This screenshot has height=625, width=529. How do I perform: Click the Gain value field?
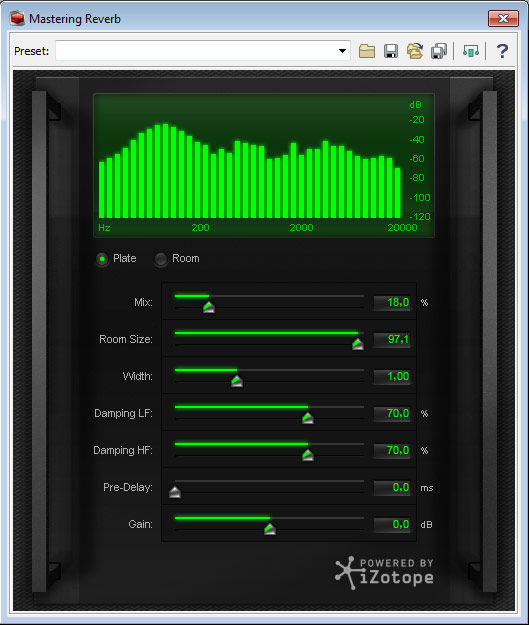(x=391, y=525)
